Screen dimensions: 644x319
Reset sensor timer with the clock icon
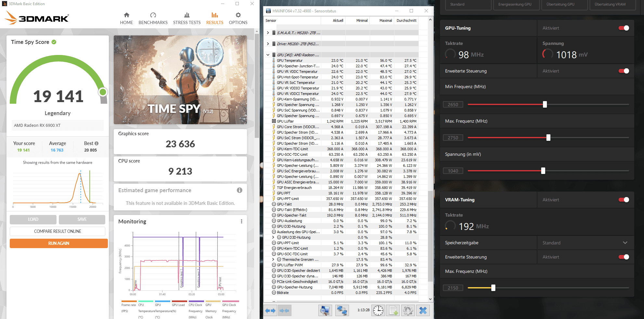pyautogui.click(x=378, y=311)
